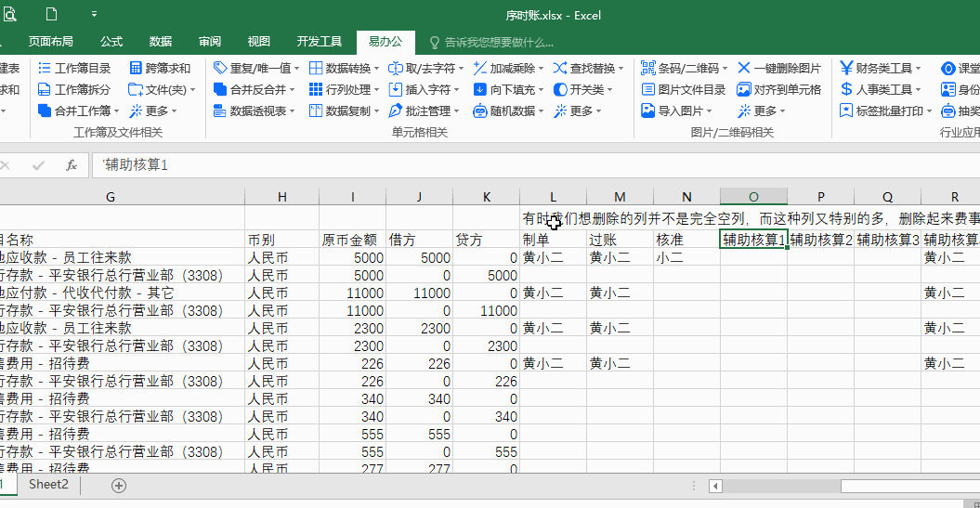
Task: Click the confirm entry checkmark
Action: (38, 165)
